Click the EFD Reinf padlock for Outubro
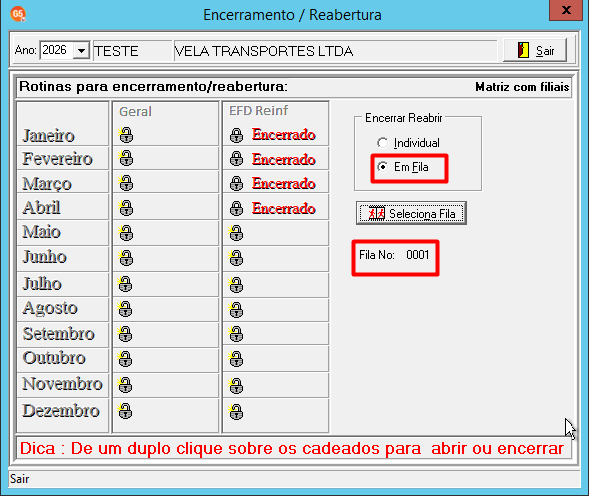589x496 pixels. 236,359
